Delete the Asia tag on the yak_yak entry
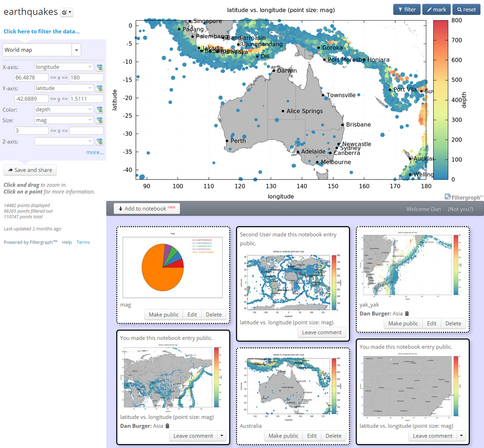Screen dimensions: 484x448 click(407, 314)
